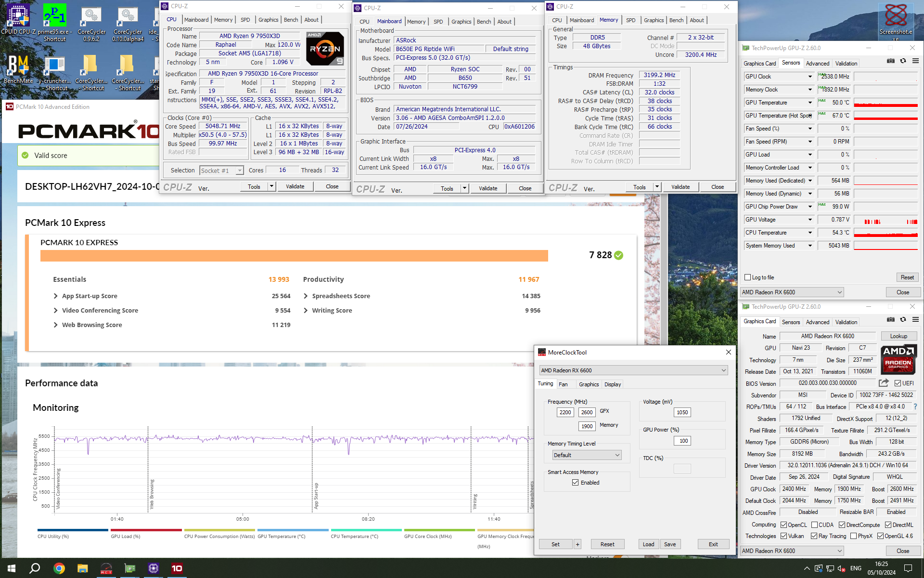Click refresh icon in GPU-Z Sensors window

tap(903, 61)
